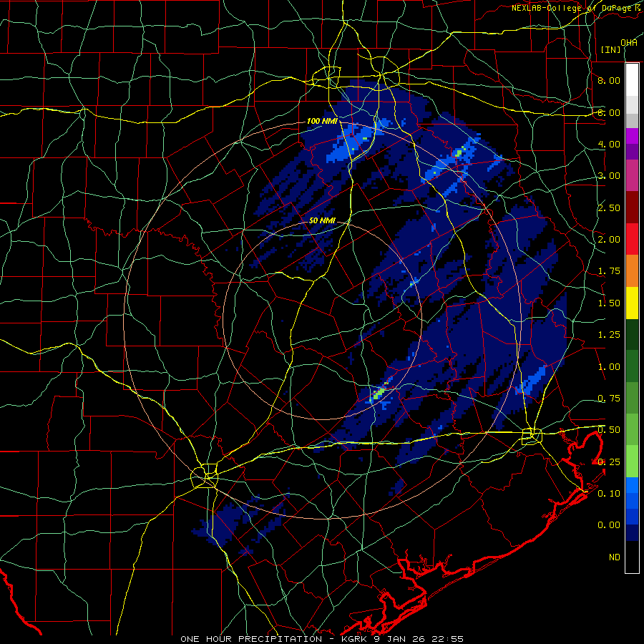The image size is (644, 644).
Task: Pick the lightest green legend swatch
Action: [x=632, y=462]
